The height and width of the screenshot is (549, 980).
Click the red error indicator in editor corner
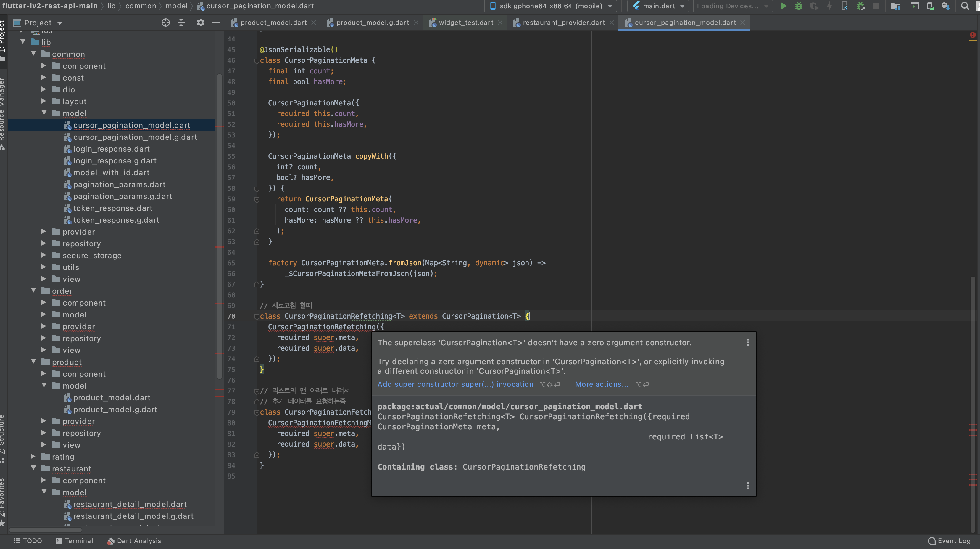pos(973,36)
